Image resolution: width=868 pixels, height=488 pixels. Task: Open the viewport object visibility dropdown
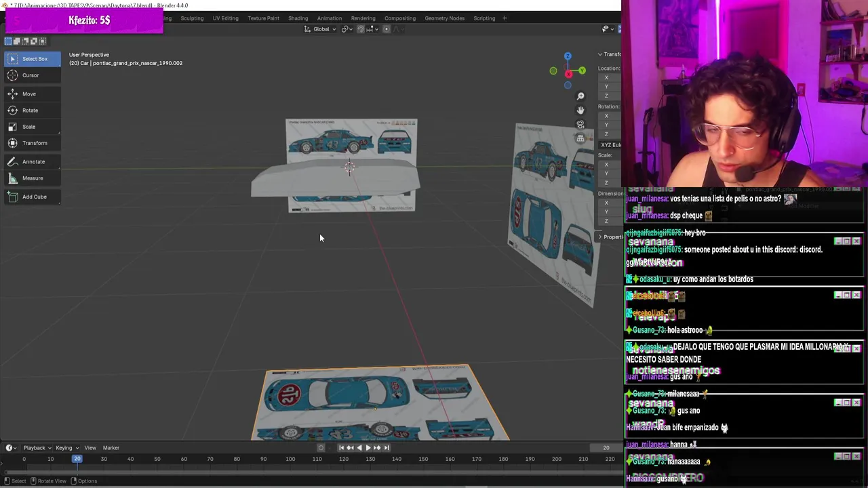coord(607,29)
